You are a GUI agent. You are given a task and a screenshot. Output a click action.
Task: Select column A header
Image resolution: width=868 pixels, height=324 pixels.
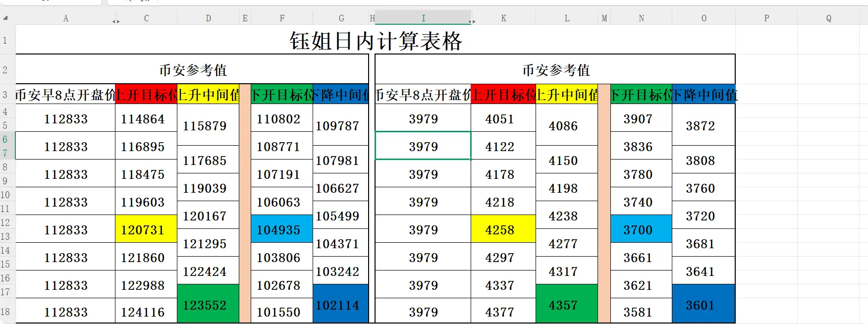click(65, 18)
